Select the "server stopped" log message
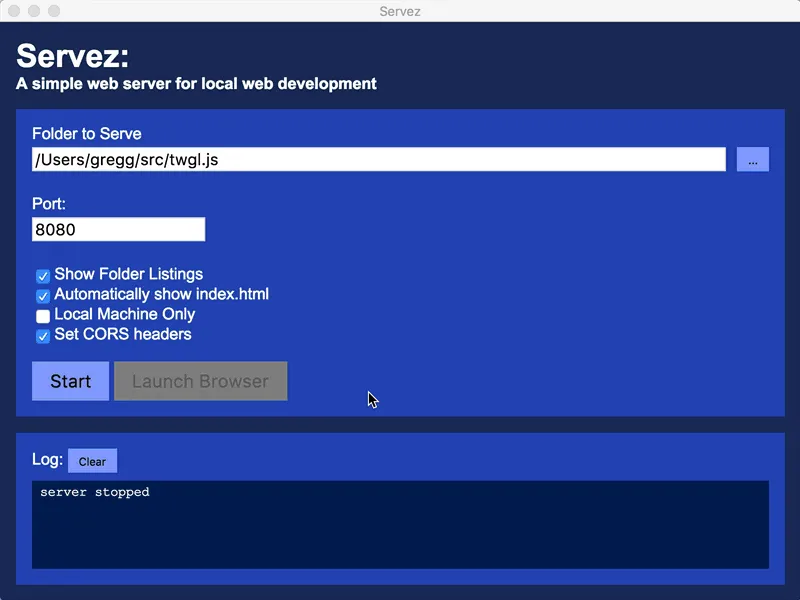Image resolution: width=800 pixels, height=600 pixels. coord(93,491)
